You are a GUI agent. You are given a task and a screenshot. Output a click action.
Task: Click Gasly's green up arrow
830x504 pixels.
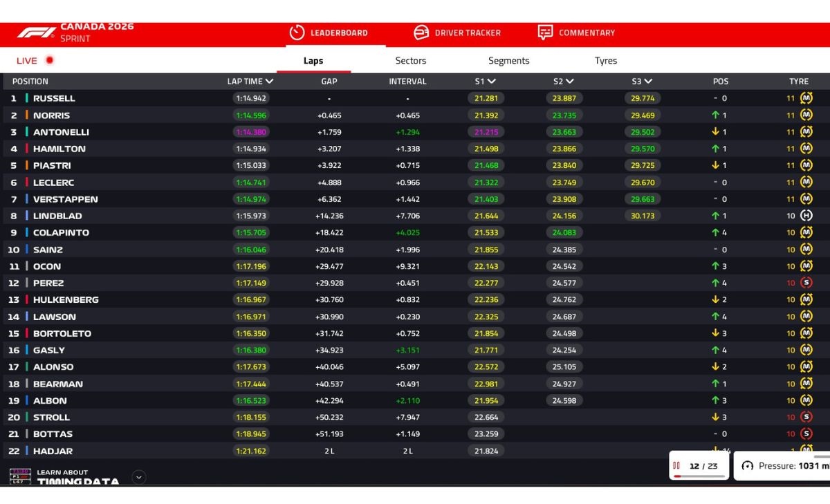[x=715, y=351]
